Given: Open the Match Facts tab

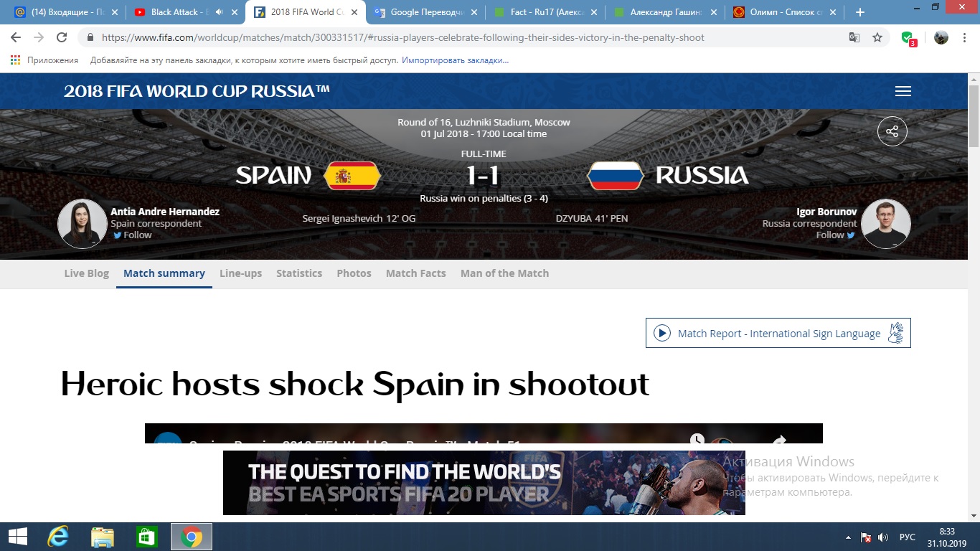Looking at the screenshot, I should [416, 273].
